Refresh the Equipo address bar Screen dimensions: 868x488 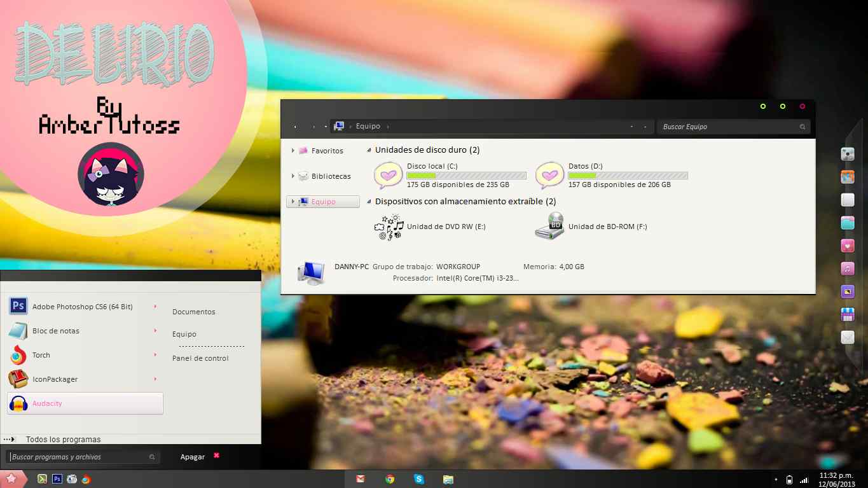click(x=645, y=127)
